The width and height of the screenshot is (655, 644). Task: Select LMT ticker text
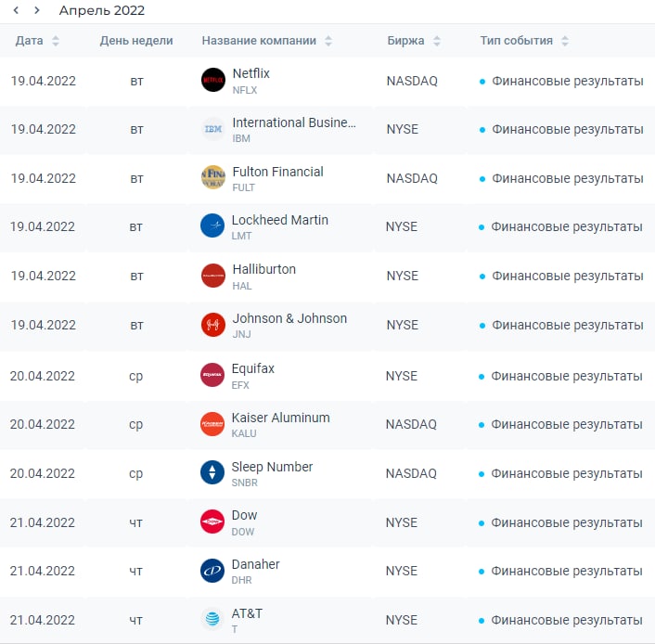(241, 236)
